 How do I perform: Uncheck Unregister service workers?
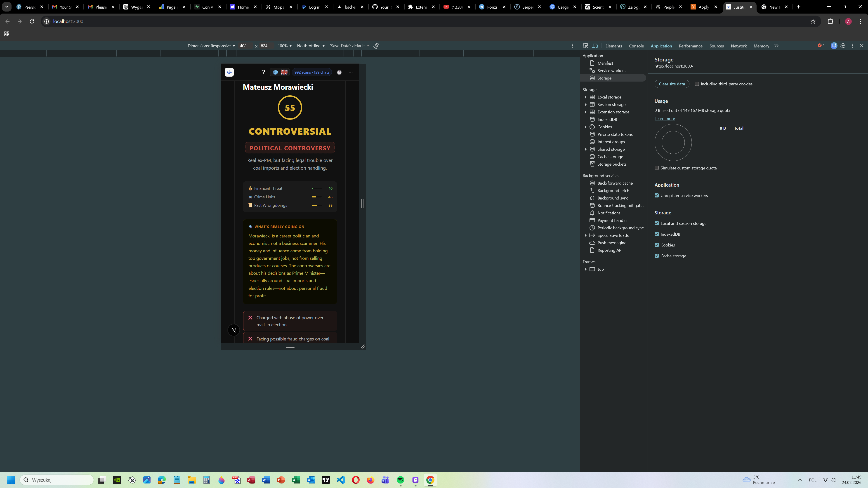tap(656, 196)
